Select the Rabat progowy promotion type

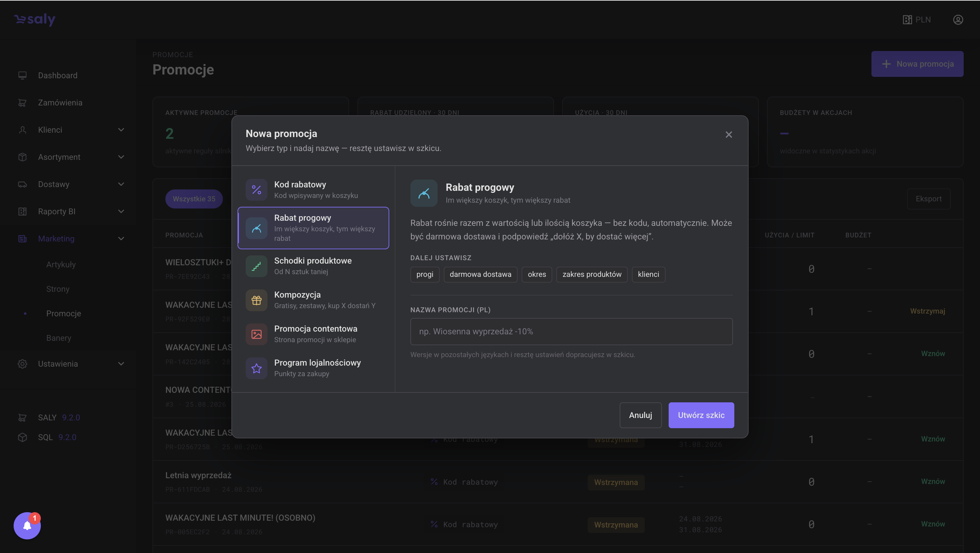pos(313,228)
